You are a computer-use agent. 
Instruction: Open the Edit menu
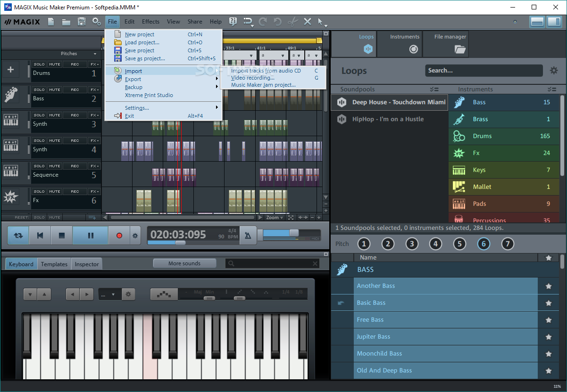130,22
